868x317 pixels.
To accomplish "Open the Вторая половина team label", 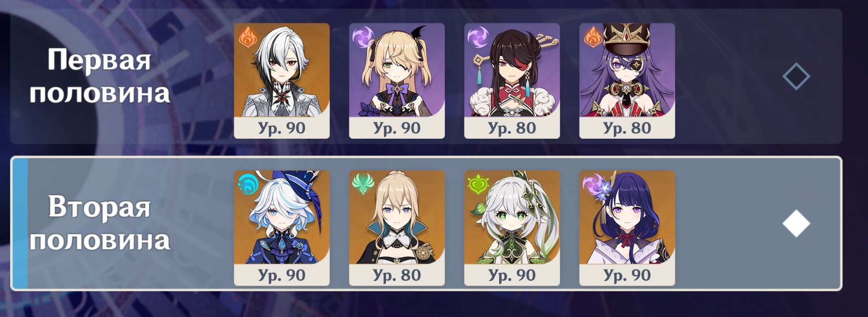I will click(99, 223).
